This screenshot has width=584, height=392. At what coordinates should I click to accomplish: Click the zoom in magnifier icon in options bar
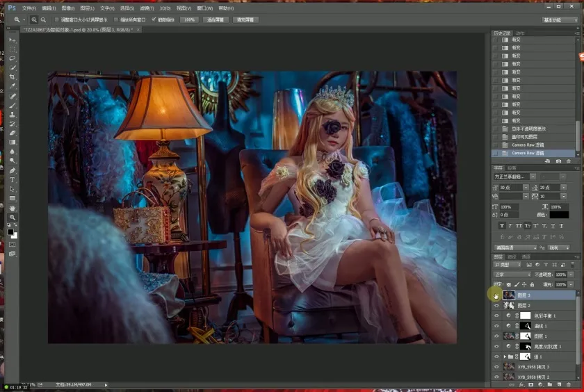[x=33, y=20]
